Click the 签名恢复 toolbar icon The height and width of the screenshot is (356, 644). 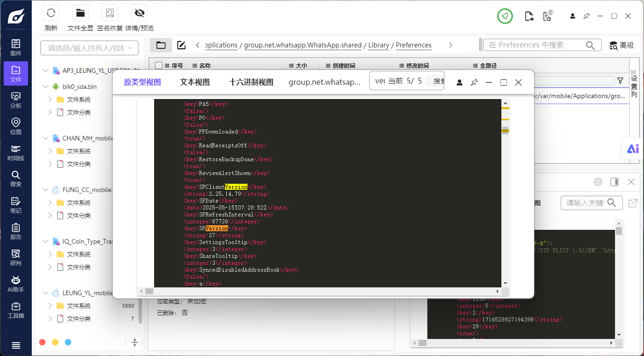click(x=110, y=13)
